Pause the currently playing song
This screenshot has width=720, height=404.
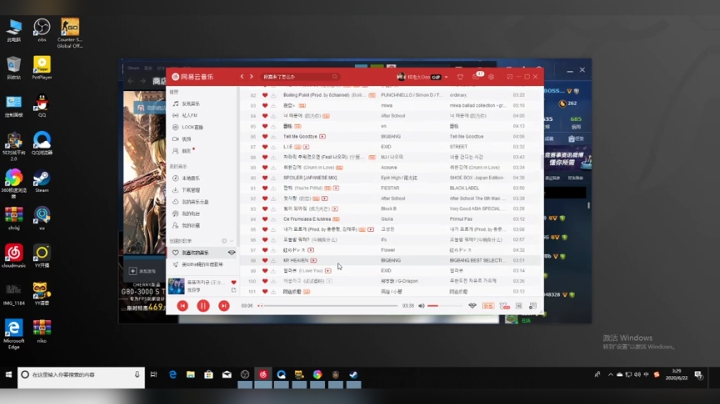pos(203,306)
